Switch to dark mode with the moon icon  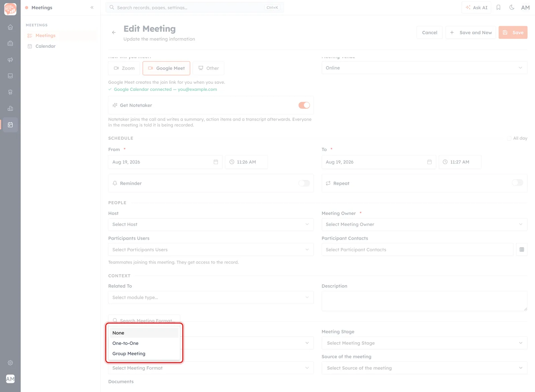pos(512,7)
